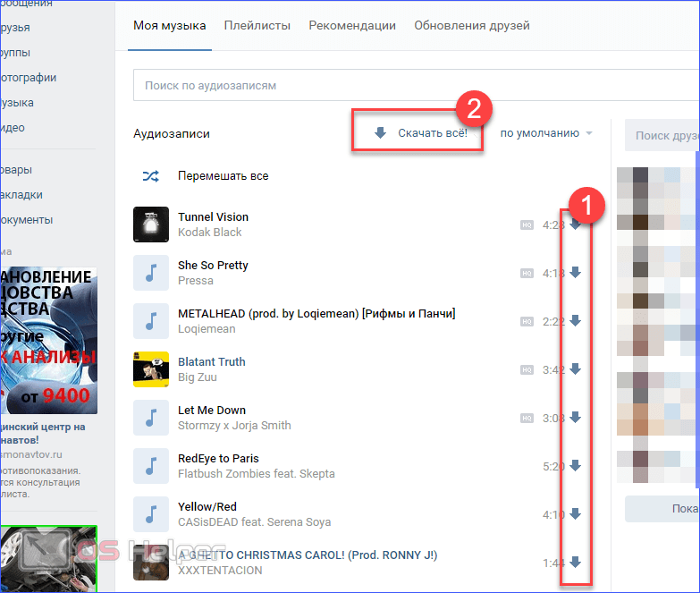700x593 pixels.
Task: Open the medical ad banner with 9400
Action: coord(48,341)
